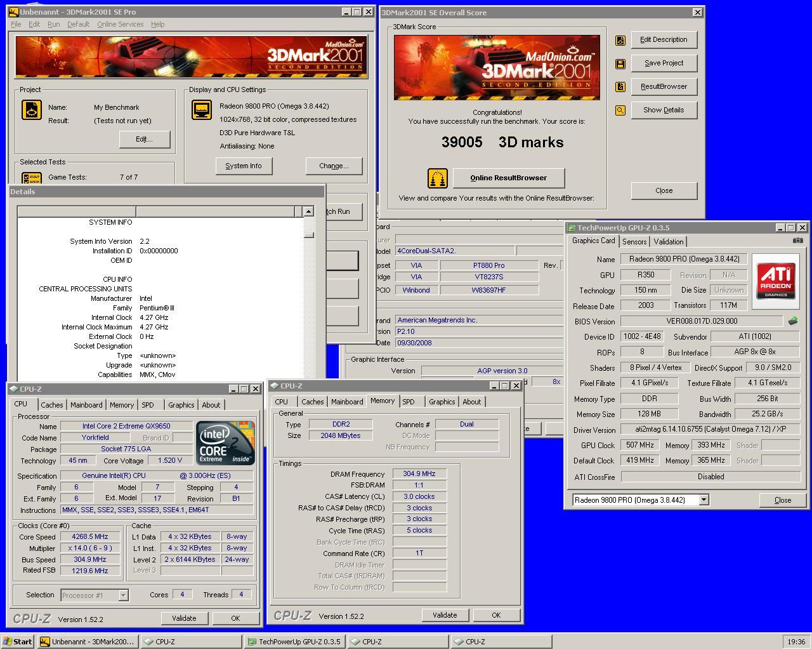Open the Processor #1 selection dropdown
The height and width of the screenshot is (650, 812).
[124, 595]
